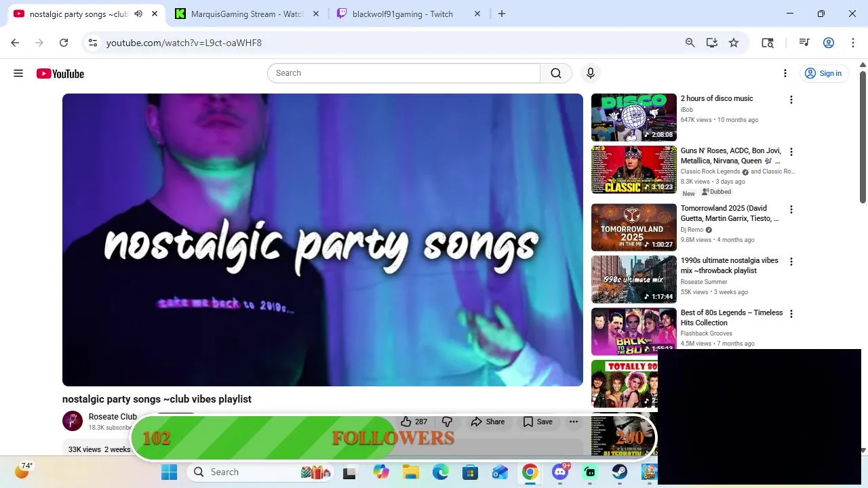This screenshot has height=488, width=868.
Task: Open Best of 80s Legends video title
Action: pos(732,318)
